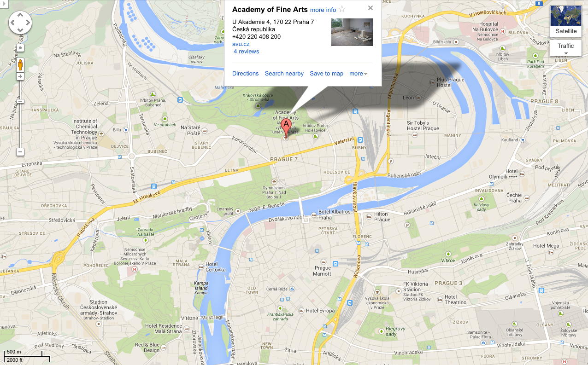Pan the map using the navigation wheel

point(20,23)
